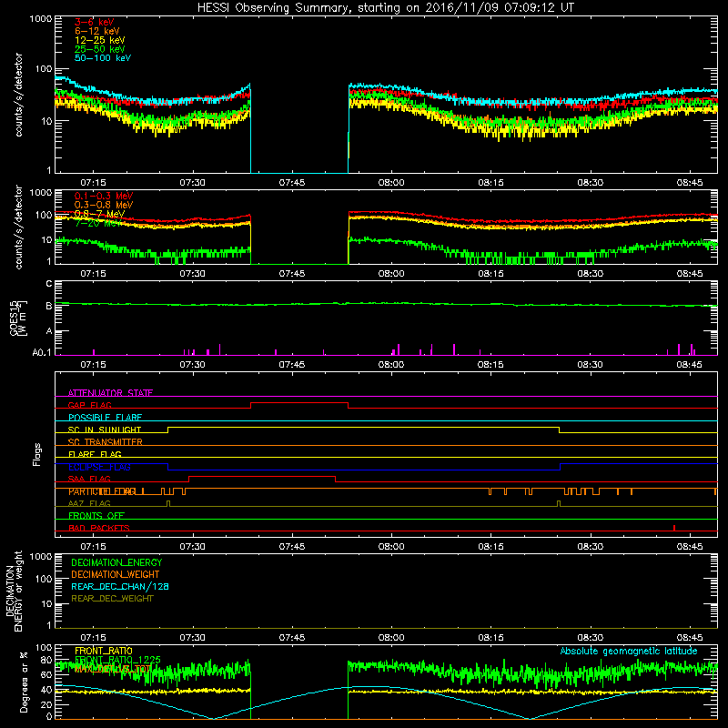
Task: Click the REAR_DEC_CHAN/128 legend entry
Action: point(120,586)
